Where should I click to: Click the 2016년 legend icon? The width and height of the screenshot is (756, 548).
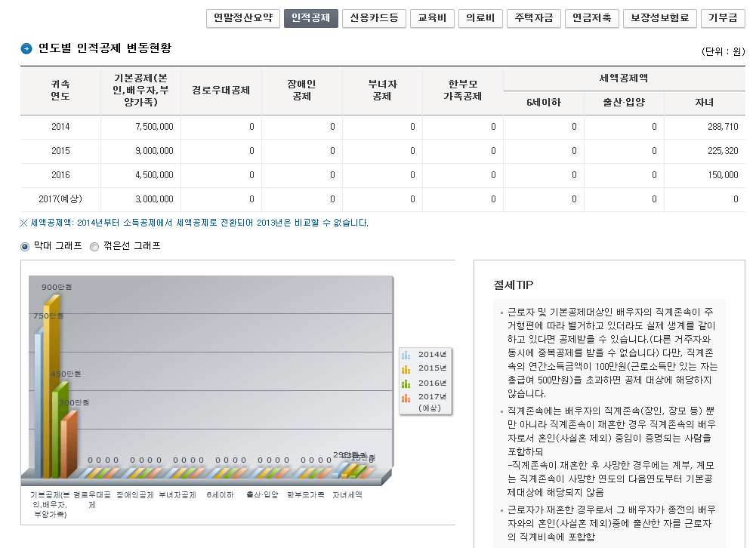(406, 383)
